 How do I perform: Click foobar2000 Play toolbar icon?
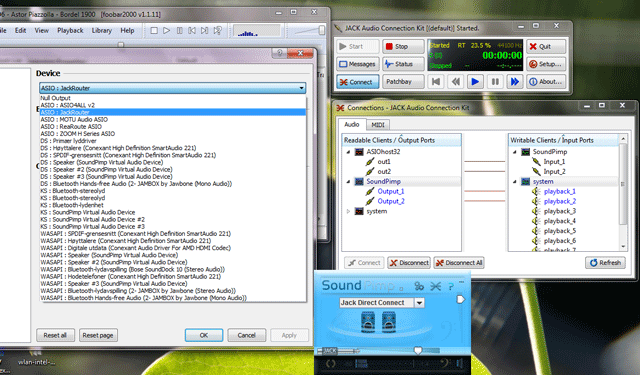pos(167,31)
